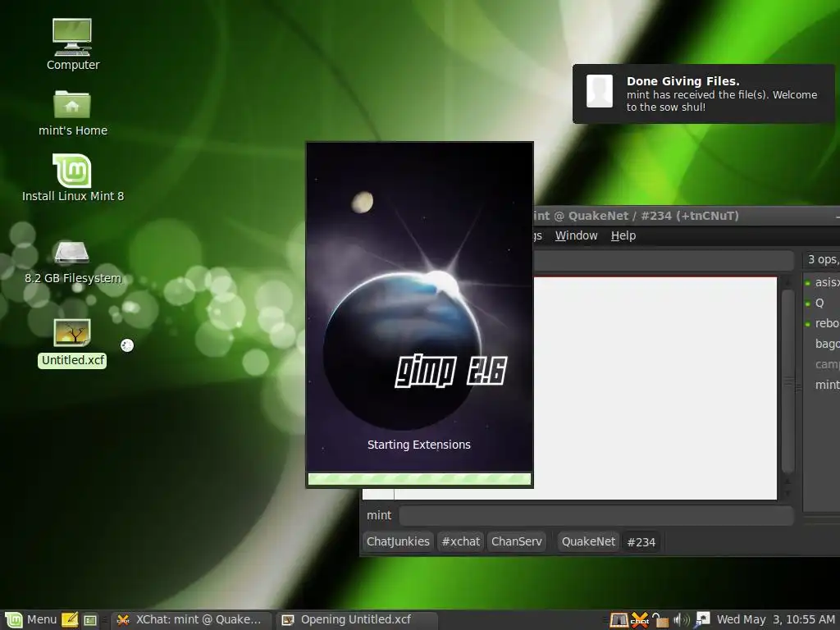Viewport: 840px width, 630px height.
Task: Click the terminal launcher icon in taskbar
Action: click(x=90, y=620)
